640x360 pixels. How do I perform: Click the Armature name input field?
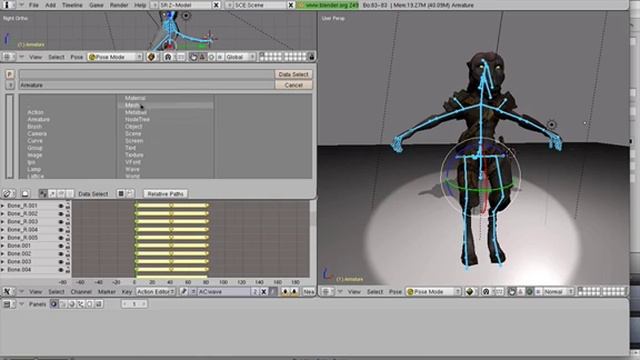[147, 85]
